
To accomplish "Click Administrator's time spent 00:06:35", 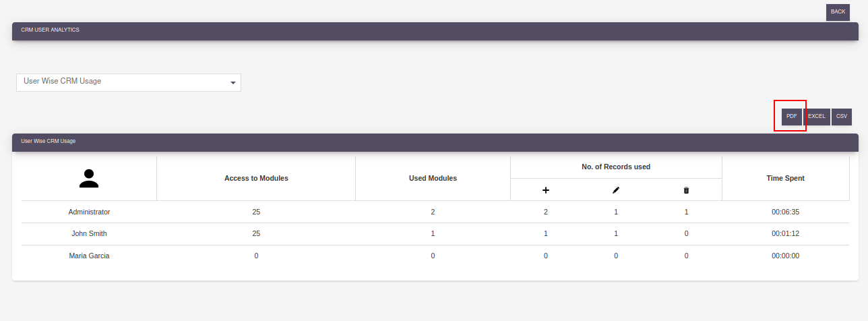I will point(785,212).
